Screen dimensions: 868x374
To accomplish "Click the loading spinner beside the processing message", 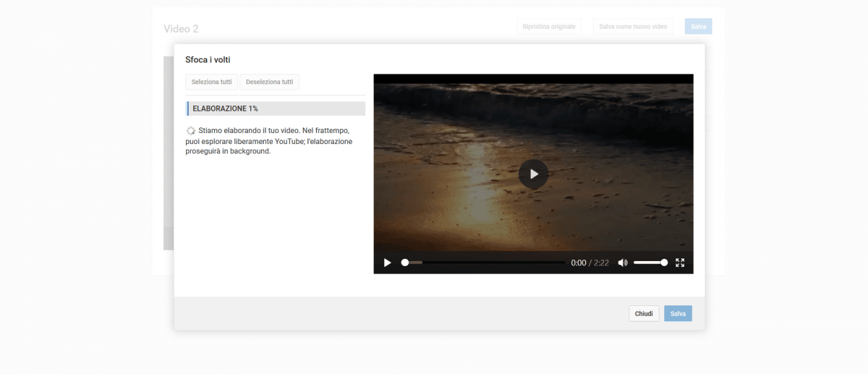I will (190, 131).
